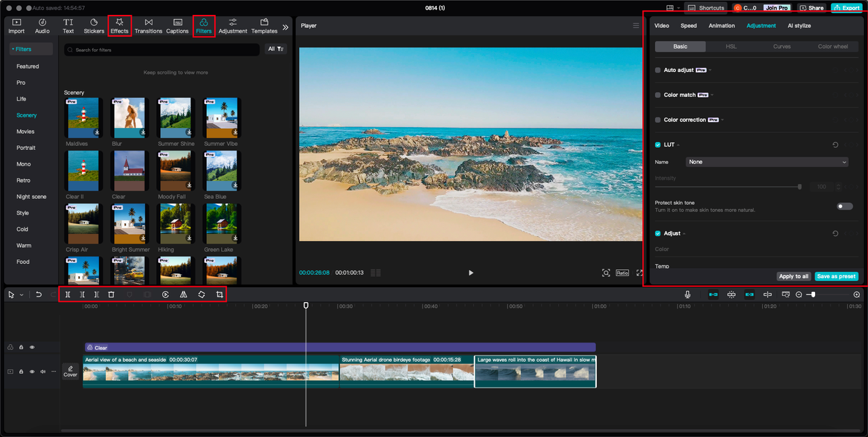The width and height of the screenshot is (868, 437).
Task: Click the microphone record voiceover icon
Action: pos(688,294)
